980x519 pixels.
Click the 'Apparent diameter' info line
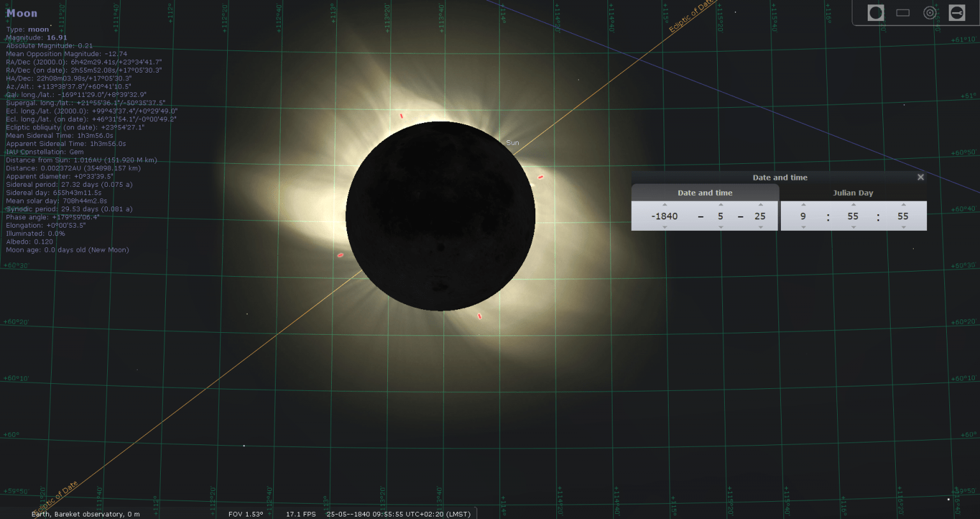coord(60,177)
